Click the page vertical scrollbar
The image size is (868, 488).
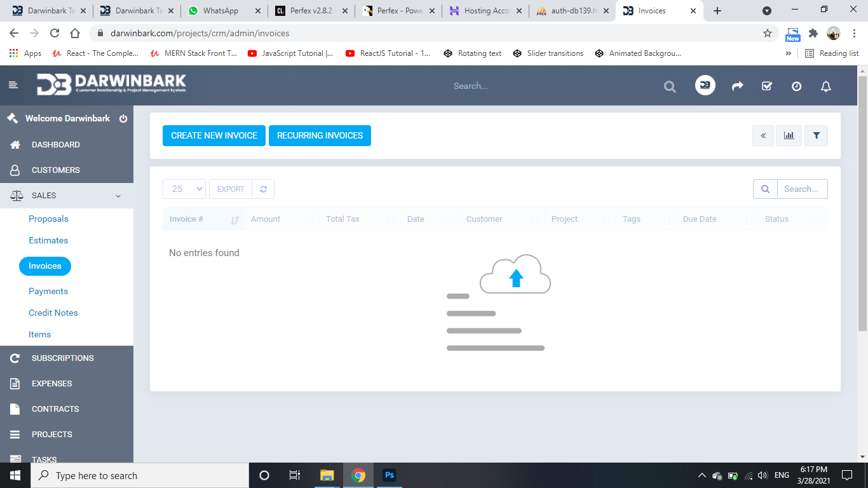point(862,203)
